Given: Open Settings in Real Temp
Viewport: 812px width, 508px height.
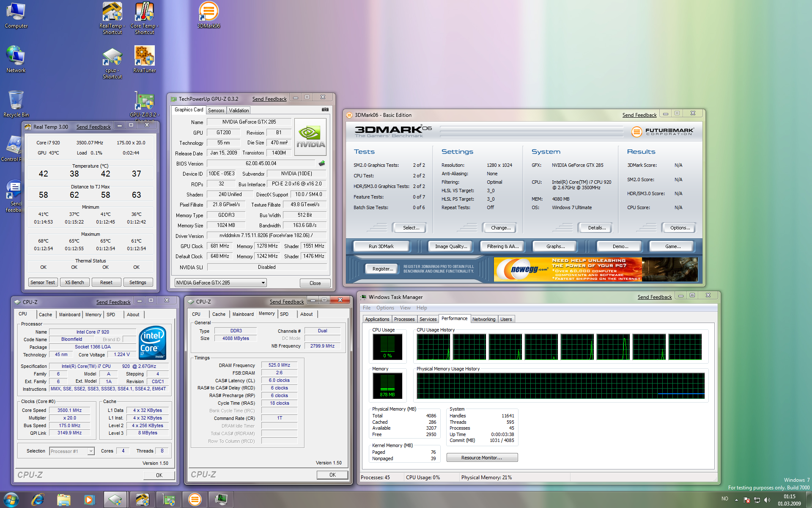Looking at the screenshot, I should tap(138, 282).
